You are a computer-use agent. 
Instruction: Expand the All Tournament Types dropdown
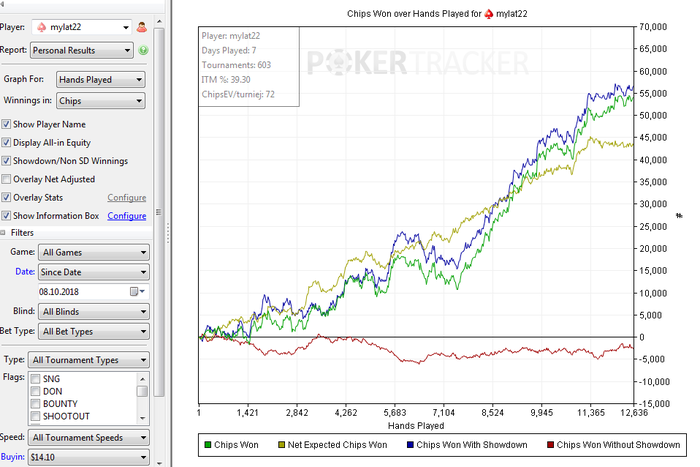pyautogui.click(x=88, y=360)
